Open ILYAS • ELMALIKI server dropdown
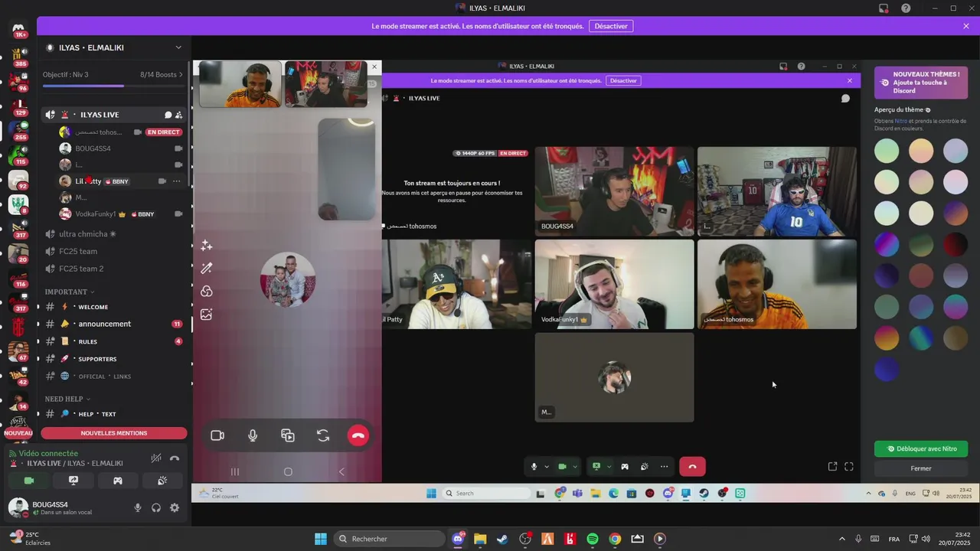This screenshot has height=551, width=980. tap(178, 47)
